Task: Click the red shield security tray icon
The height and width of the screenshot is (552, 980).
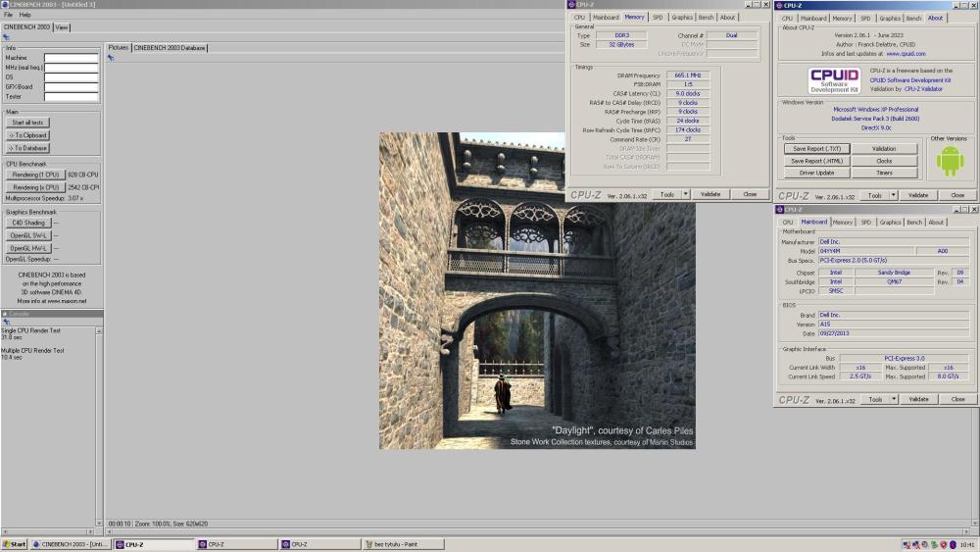Action: pos(943,544)
